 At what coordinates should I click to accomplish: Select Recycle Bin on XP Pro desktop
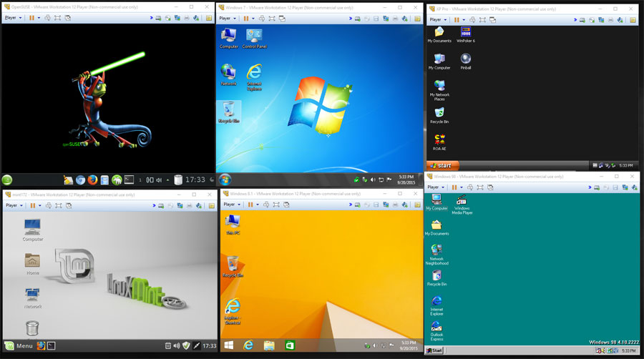point(439,115)
